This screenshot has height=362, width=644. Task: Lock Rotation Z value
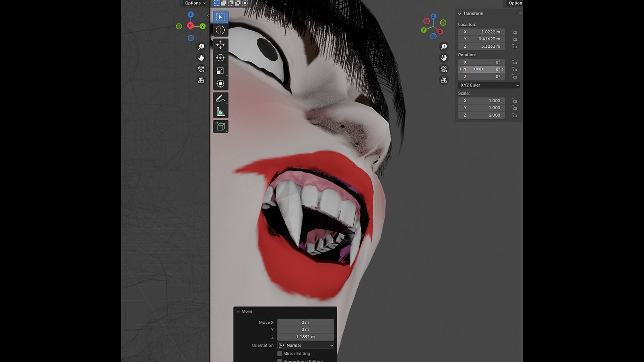coord(514,77)
